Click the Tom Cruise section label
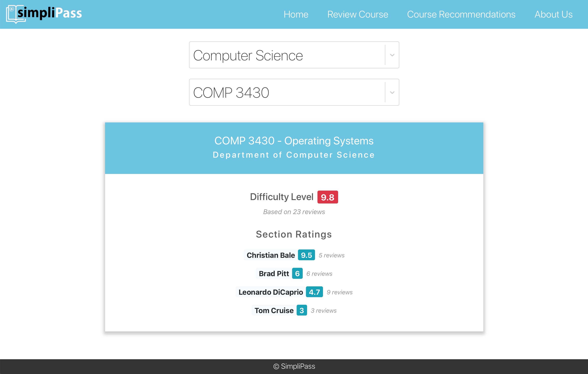 [x=274, y=310]
